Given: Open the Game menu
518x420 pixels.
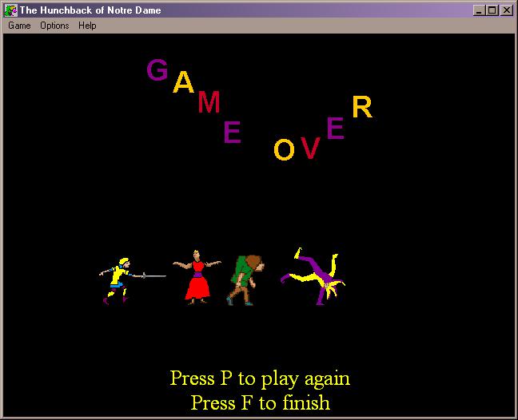Looking at the screenshot, I should pos(19,26).
